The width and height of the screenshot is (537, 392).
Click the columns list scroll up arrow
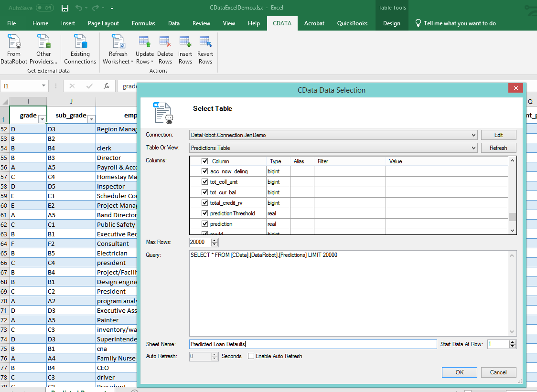[512, 160]
